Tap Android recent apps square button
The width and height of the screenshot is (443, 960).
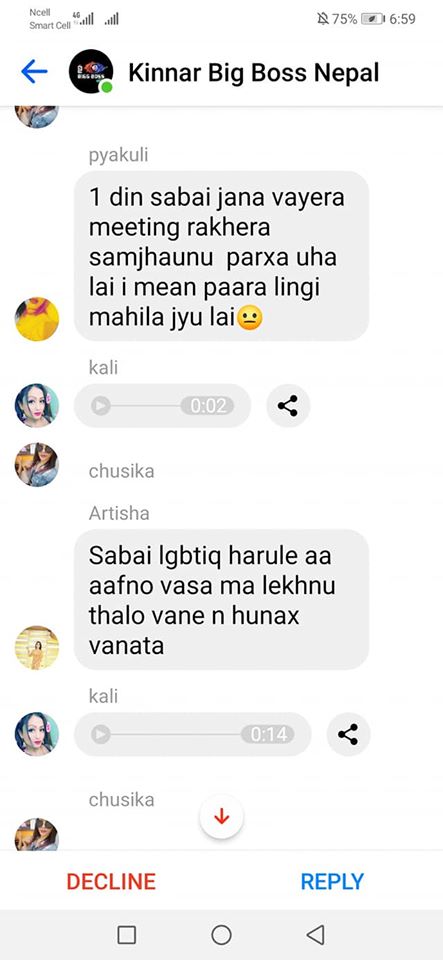point(127,935)
